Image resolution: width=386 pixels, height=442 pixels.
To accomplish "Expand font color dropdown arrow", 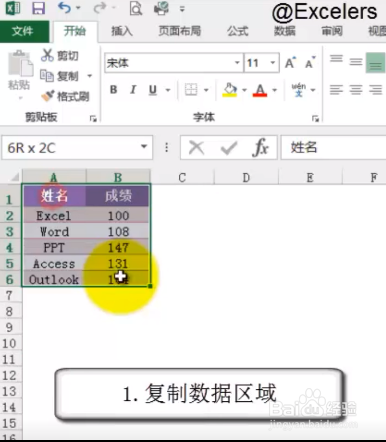I will (x=275, y=90).
